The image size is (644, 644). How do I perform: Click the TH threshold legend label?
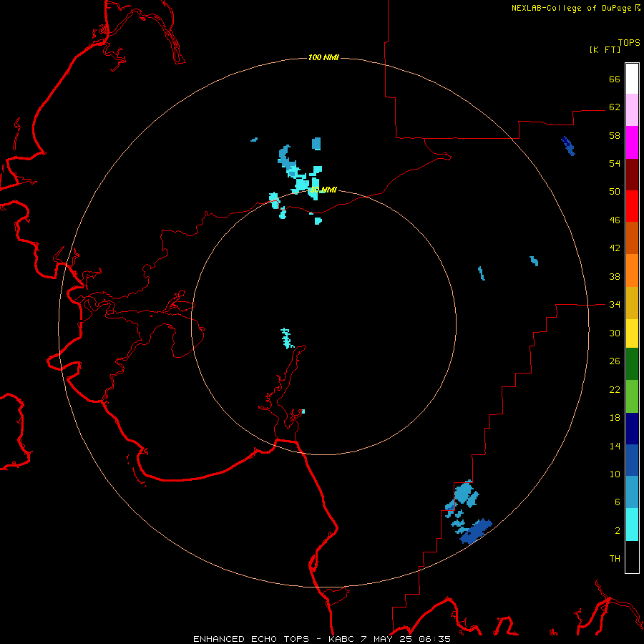pos(615,558)
